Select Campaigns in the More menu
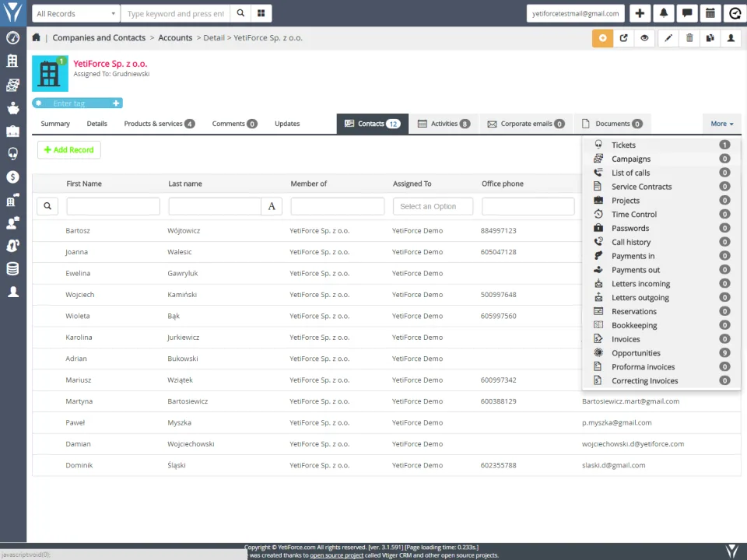 pyautogui.click(x=661, y=159)
